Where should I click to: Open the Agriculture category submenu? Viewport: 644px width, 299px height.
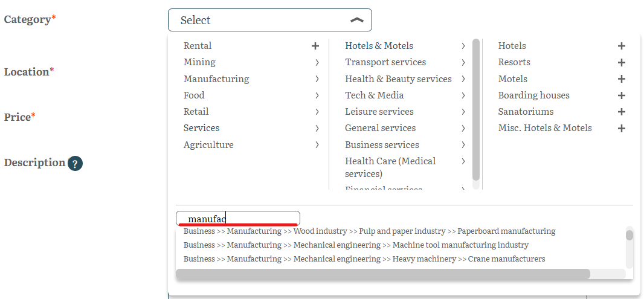click(x=317, y=145)
